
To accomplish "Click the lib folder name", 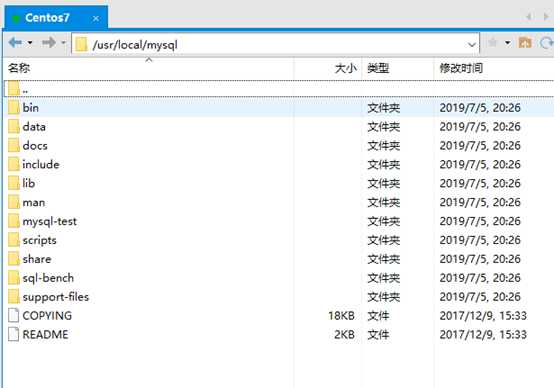I will pyautogui.click(x=29, y=183).
